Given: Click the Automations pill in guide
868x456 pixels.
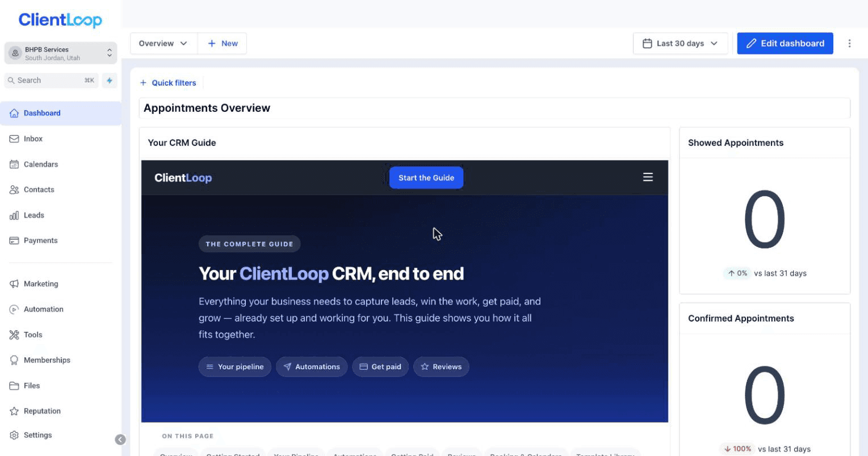Looking at the screenshot, I should (x=312, y=367).
